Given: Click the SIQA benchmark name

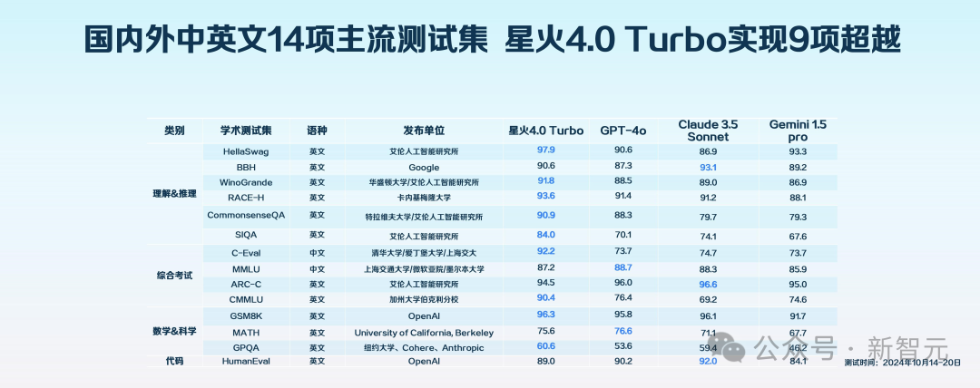Looking at the screenshot, I should pyautogui.click(x=246, y=235).
